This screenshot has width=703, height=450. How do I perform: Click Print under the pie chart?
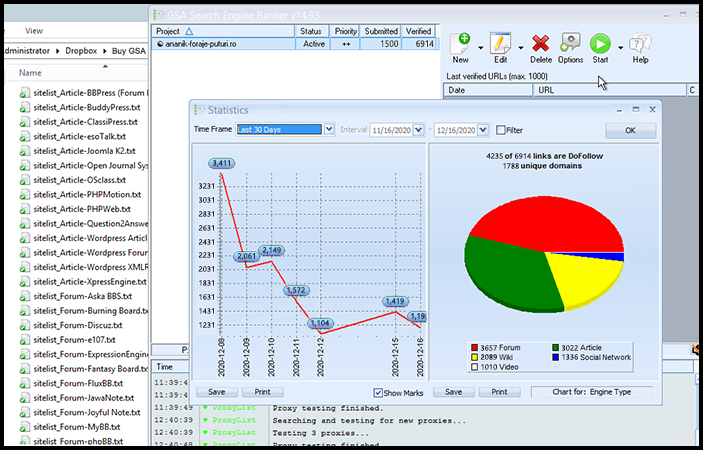pyautogui.click(x=499, y=392)
